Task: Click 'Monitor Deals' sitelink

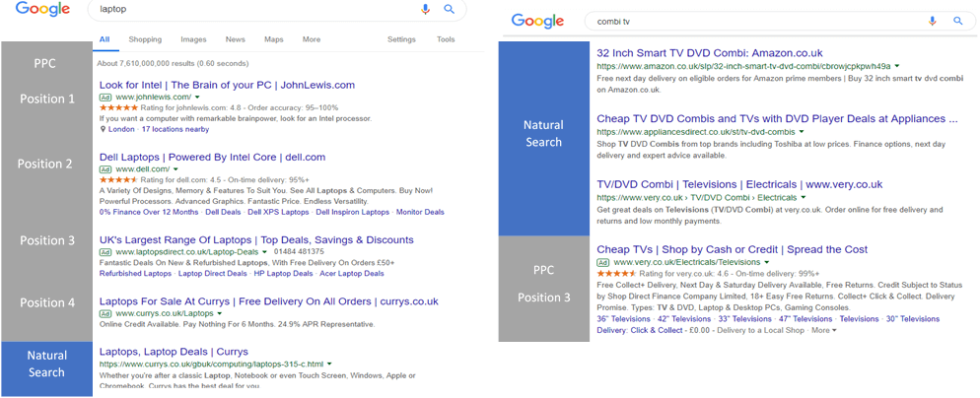Action: pyautogui.click(x=420, y=212)
